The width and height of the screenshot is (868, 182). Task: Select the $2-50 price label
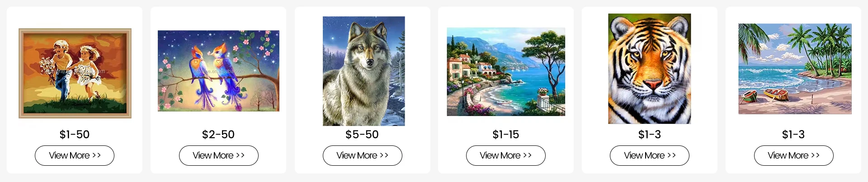(218, 135)
